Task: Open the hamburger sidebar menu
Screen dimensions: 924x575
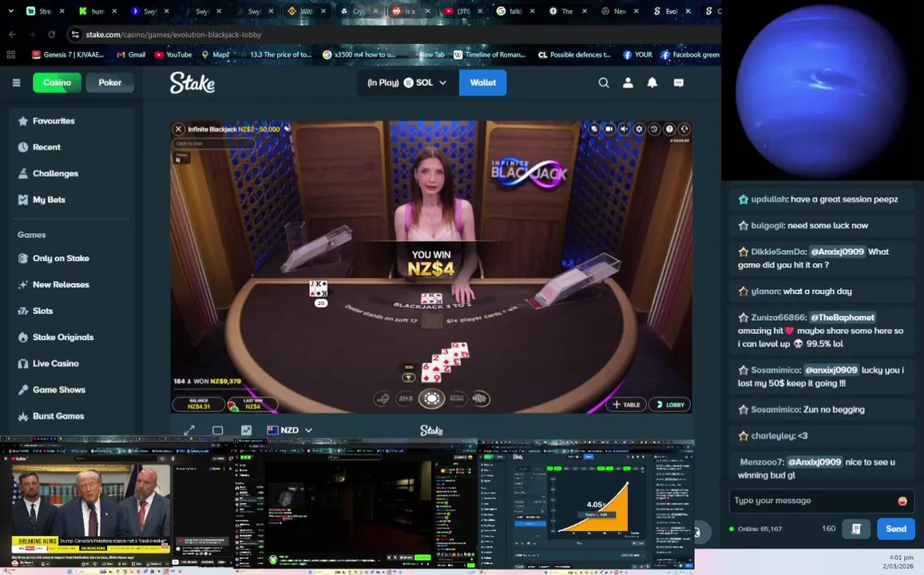Action: (17, 82)
